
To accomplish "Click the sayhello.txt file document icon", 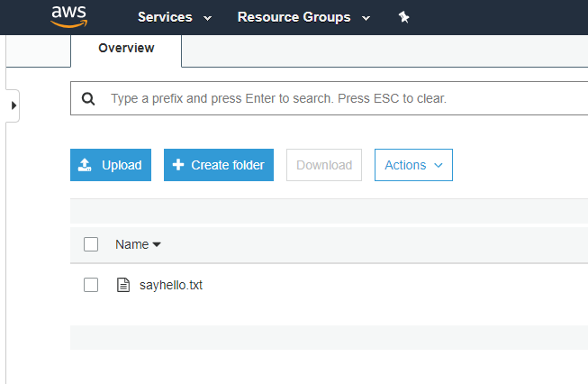I will pyautogui.click(x=123, y=286).
